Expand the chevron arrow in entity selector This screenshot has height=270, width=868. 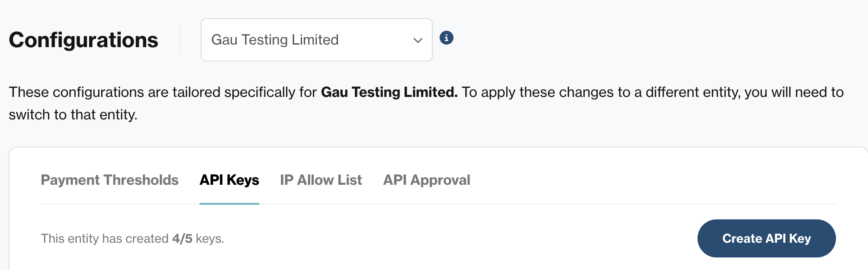418,40
